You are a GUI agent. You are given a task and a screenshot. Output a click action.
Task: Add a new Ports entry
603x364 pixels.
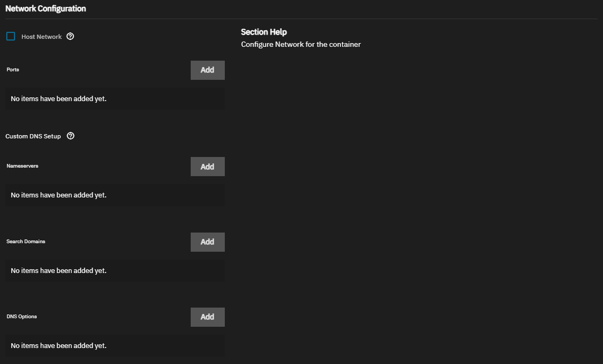pos(207,70)
